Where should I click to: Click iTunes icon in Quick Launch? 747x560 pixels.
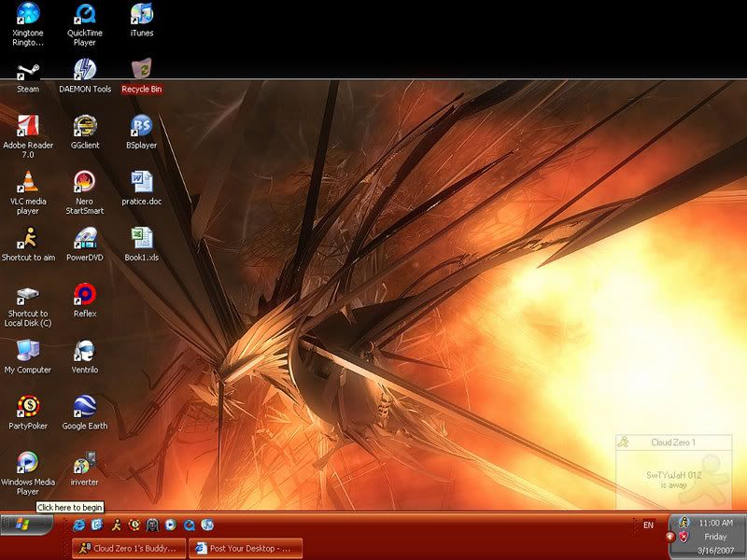[207, 525]
